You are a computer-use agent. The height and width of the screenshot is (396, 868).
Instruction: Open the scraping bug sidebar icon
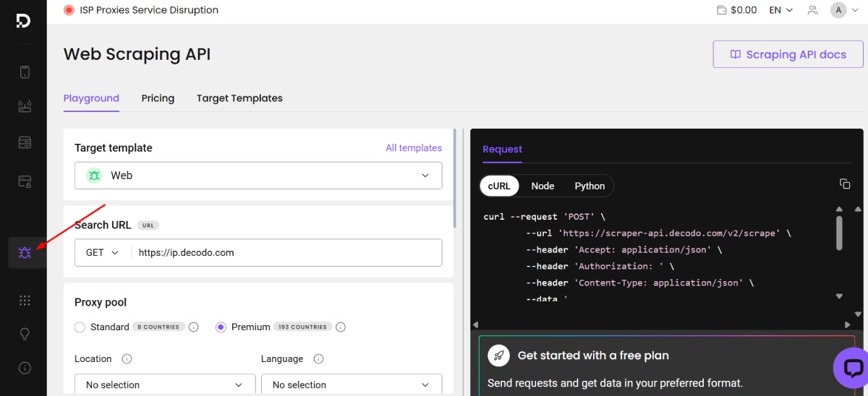25,253
